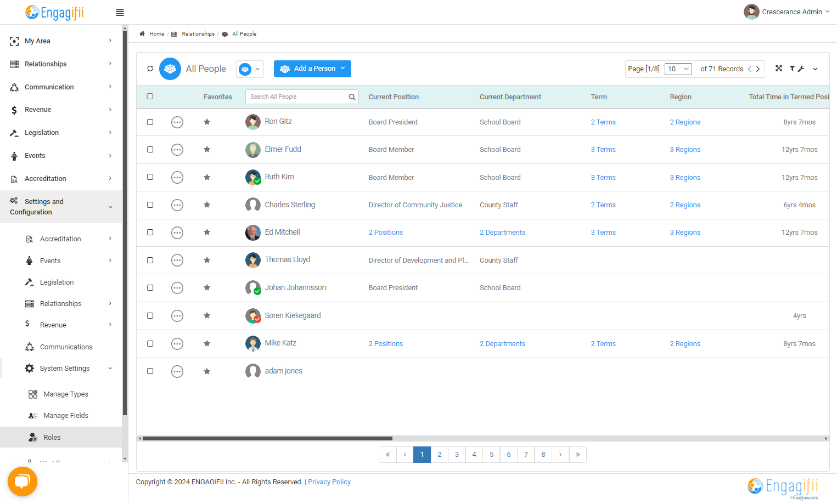This screenshot has height=504, width=837.
Task: Toggle the select-all header checkbox
Action: 150,97
